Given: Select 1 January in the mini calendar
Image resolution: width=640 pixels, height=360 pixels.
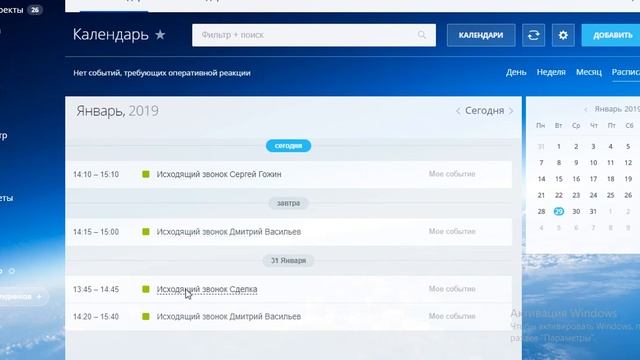Looking at the screenshot, I should 559,146.
